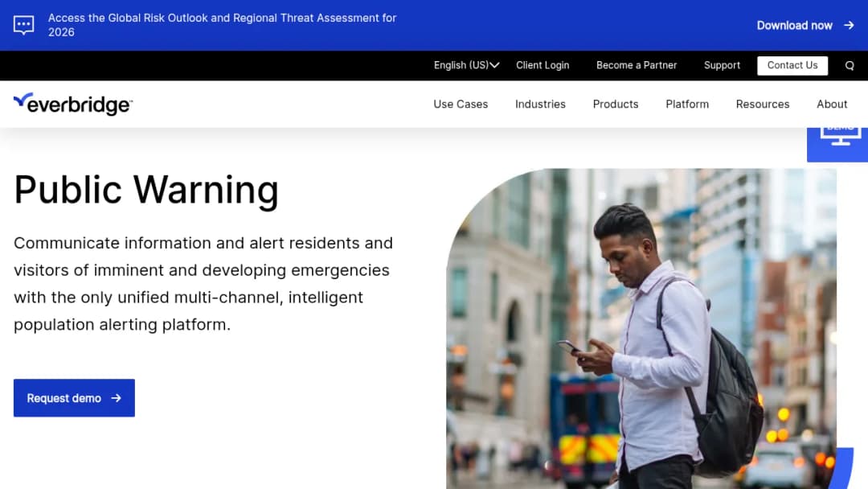868x489 pixels.
Task: Expand the English (US) language dropdown
Action: [466, 65]
